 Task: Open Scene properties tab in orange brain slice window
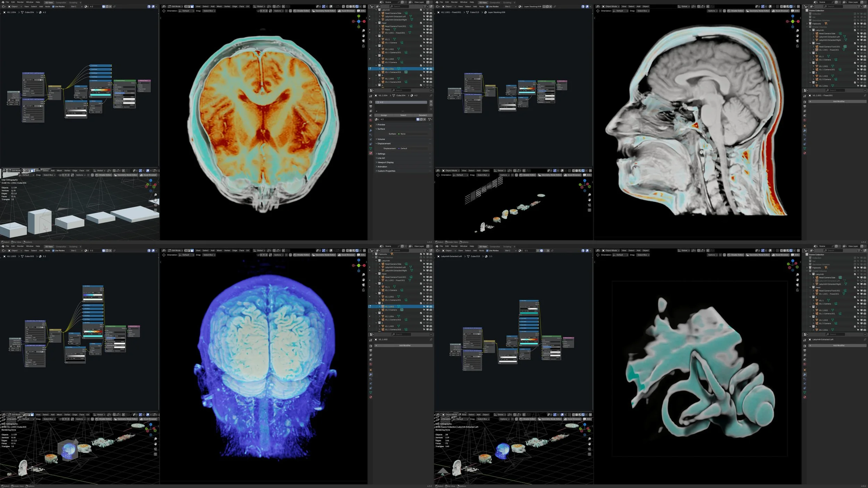pos(370,116)
